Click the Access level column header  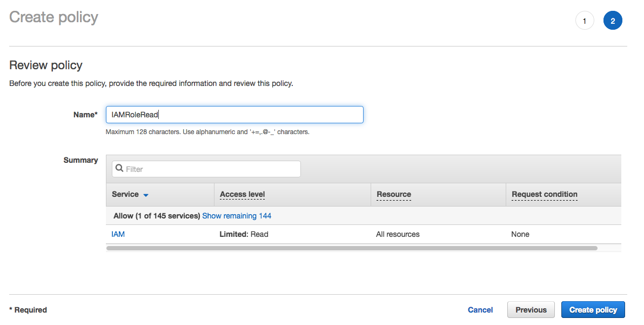pos(243,194)
